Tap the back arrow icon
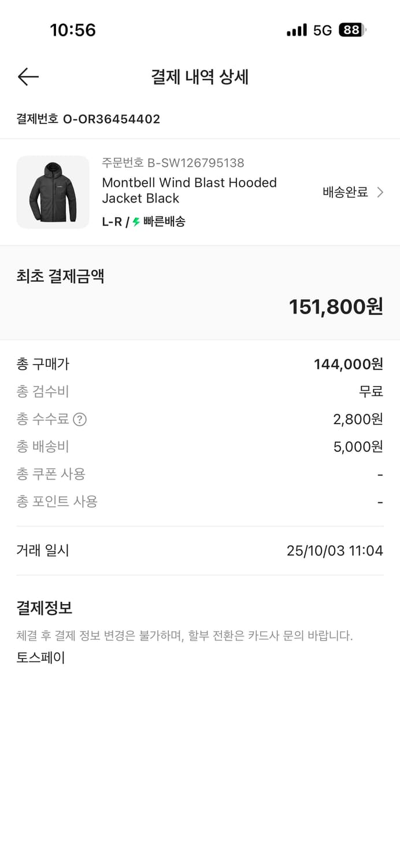 click(x=28, y=76)
